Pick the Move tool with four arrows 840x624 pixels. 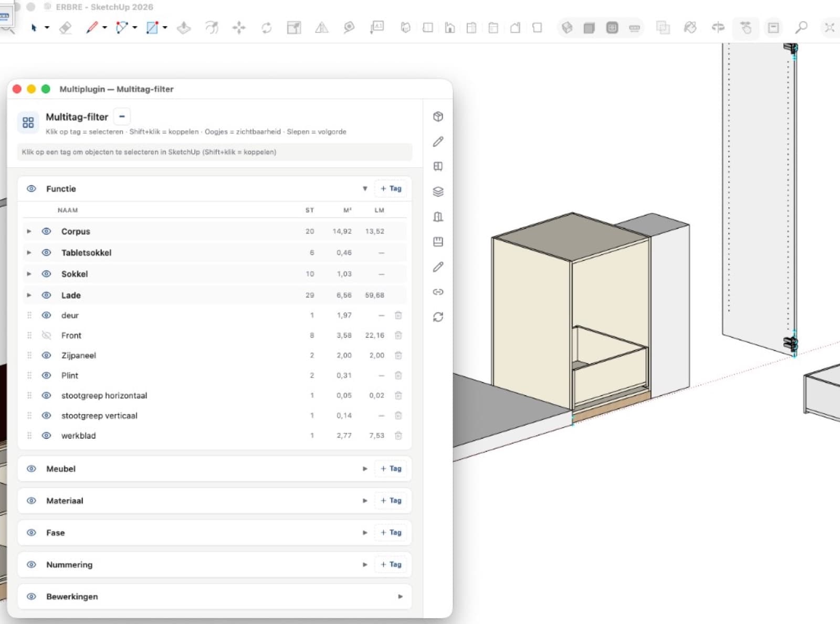tap(239, 28)
